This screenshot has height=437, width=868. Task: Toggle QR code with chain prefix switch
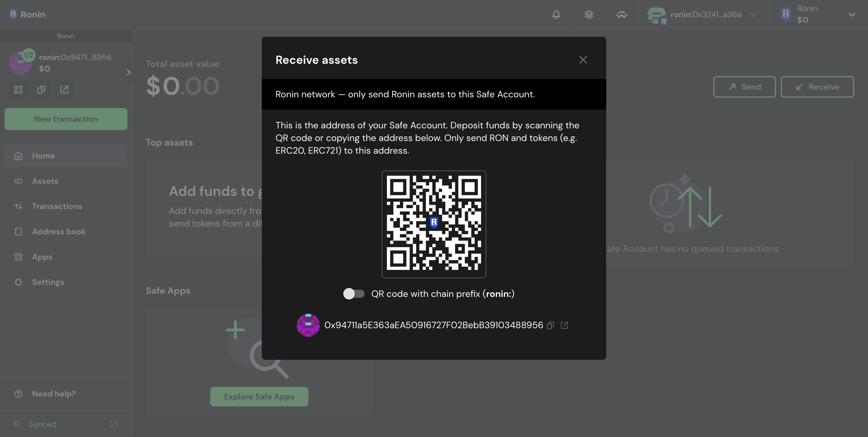353,293
